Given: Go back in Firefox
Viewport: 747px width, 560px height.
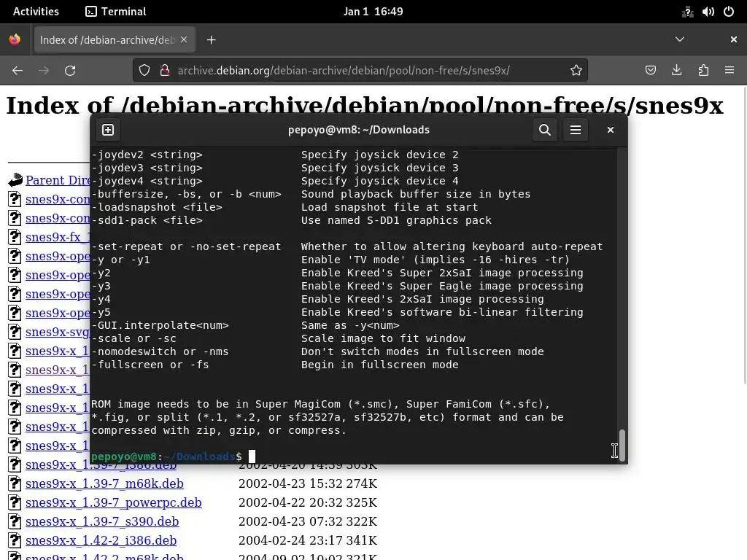Looking at the screenshot, I should [18, 71].
